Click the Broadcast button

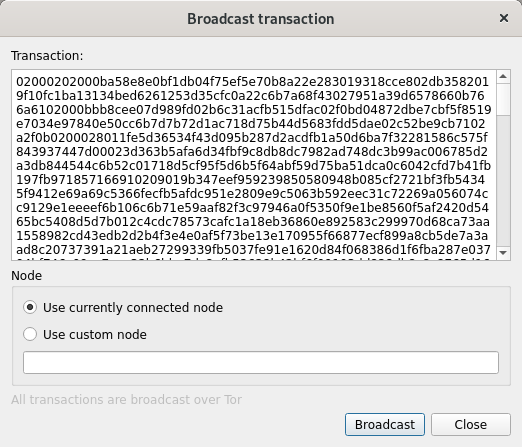(385, 424)
